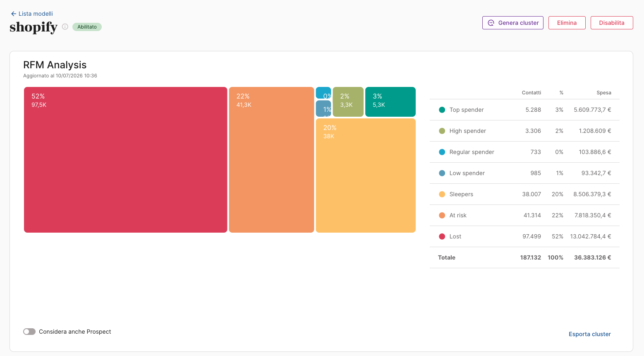The width and height of the screenshot is (644, 356).
Task: Click the At risk row in table
Action: [524, 215]
